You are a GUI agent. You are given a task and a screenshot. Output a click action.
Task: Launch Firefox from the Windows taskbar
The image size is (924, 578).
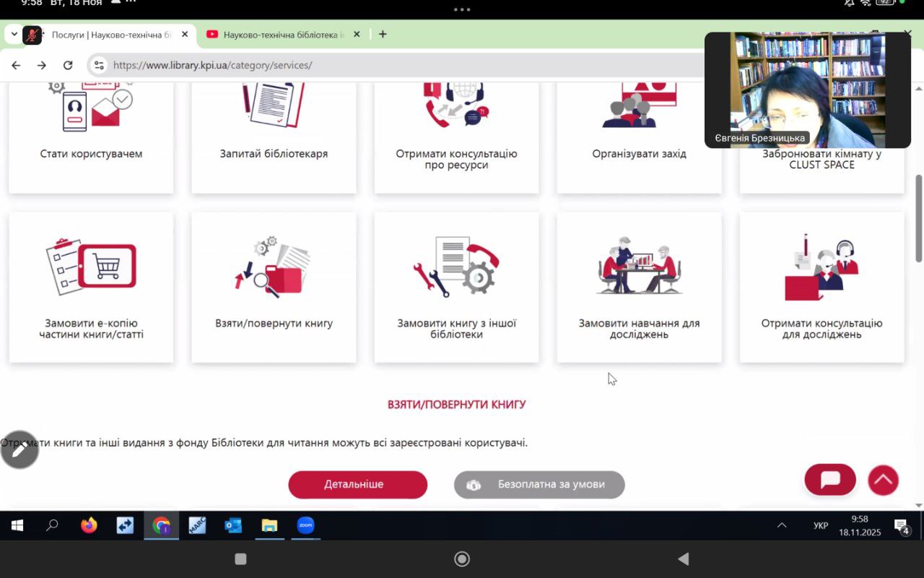89,525
